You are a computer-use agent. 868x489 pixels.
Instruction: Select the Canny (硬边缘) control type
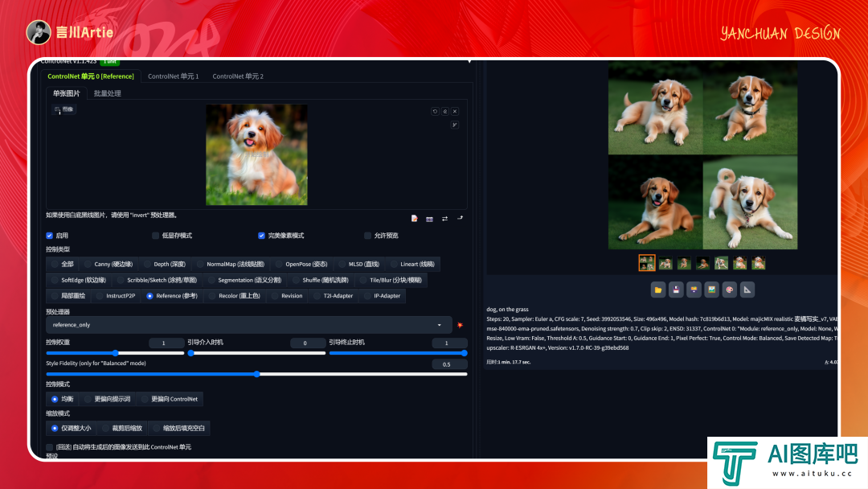point(108,264)
